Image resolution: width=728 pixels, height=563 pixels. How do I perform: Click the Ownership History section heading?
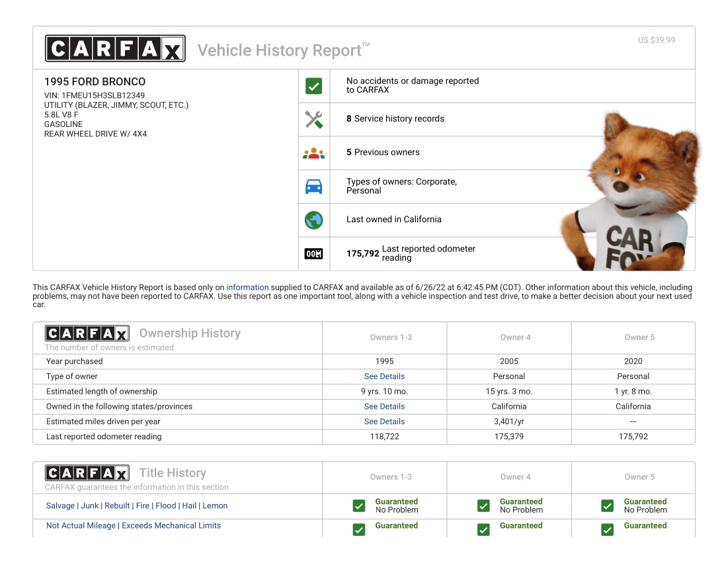point(190,333)
